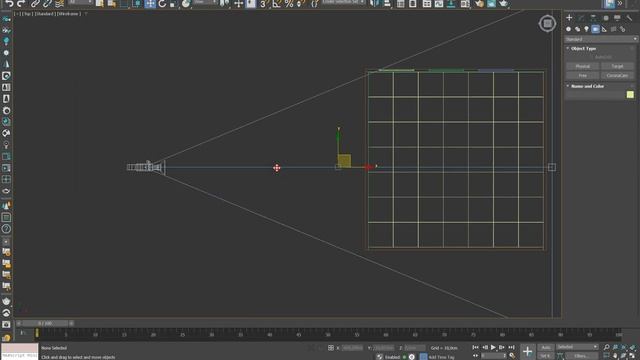Toggle the Spinner Snap icon
Image resolution: width=640 pixels, height=360 pixels.
(301, 4)
